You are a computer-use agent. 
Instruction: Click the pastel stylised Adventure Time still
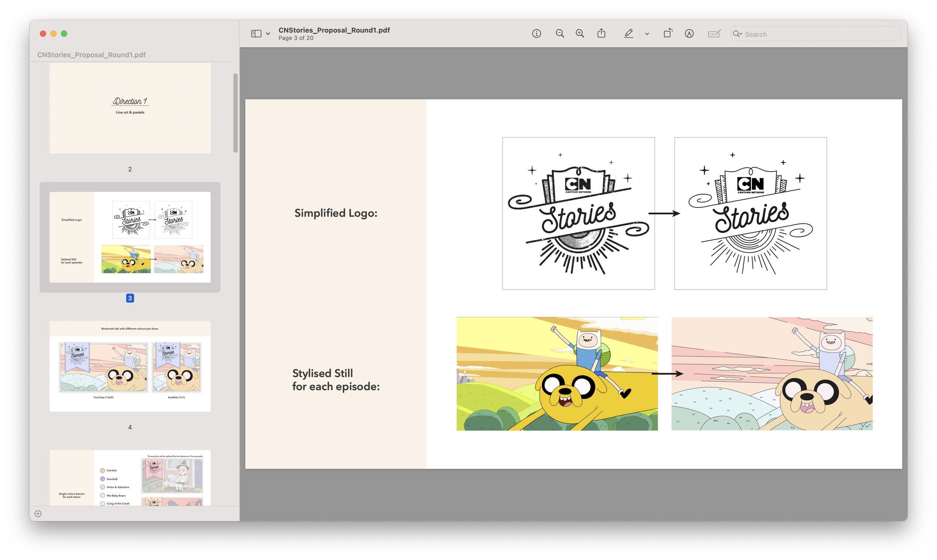click(x=772, y=374)
